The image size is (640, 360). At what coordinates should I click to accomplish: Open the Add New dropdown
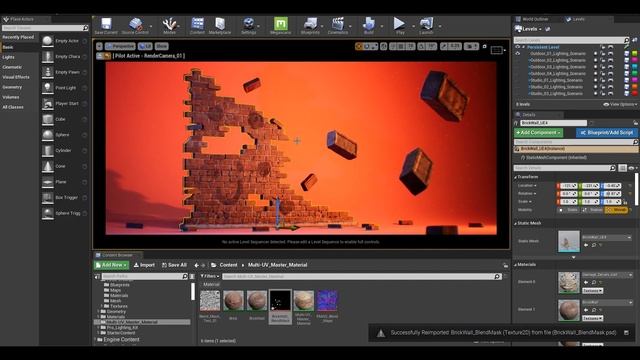(x=111, y=265)
